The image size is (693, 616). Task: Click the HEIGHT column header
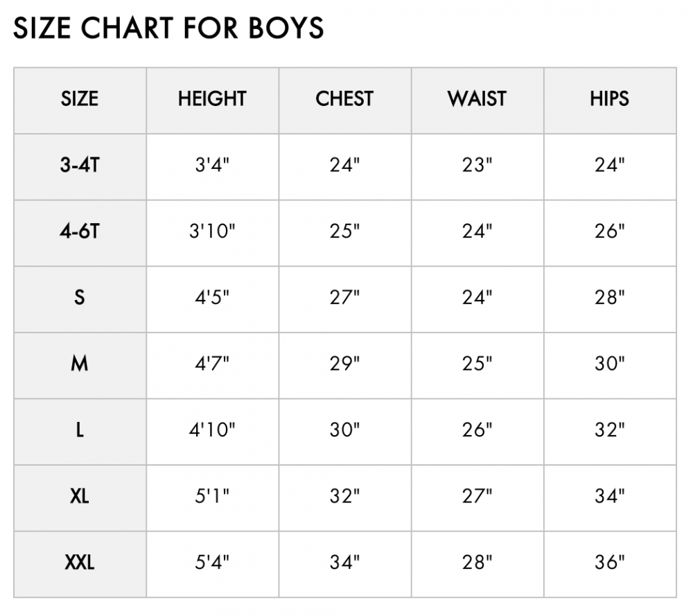point(213,100)
